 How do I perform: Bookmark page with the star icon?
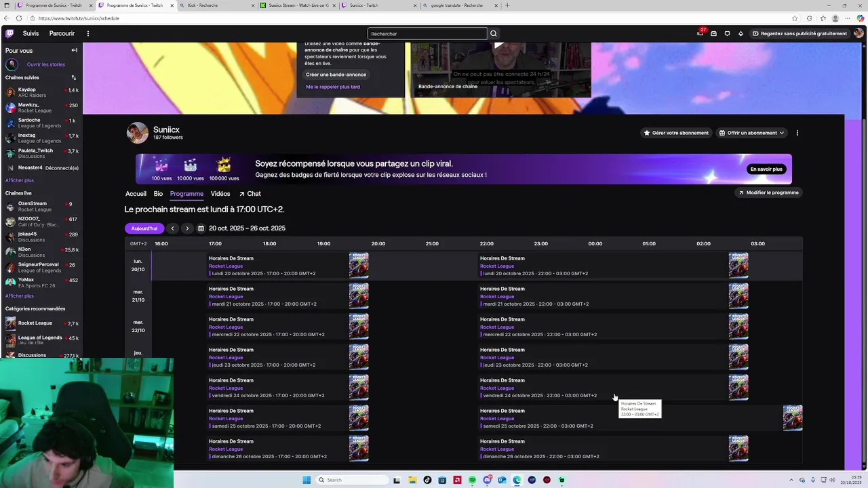(x=795, y=18)
